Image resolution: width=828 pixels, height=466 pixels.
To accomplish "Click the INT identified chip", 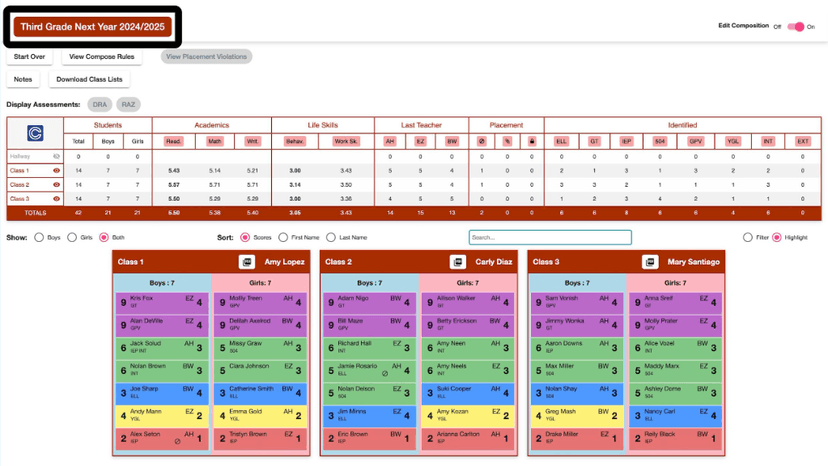I will pos(768,141).
